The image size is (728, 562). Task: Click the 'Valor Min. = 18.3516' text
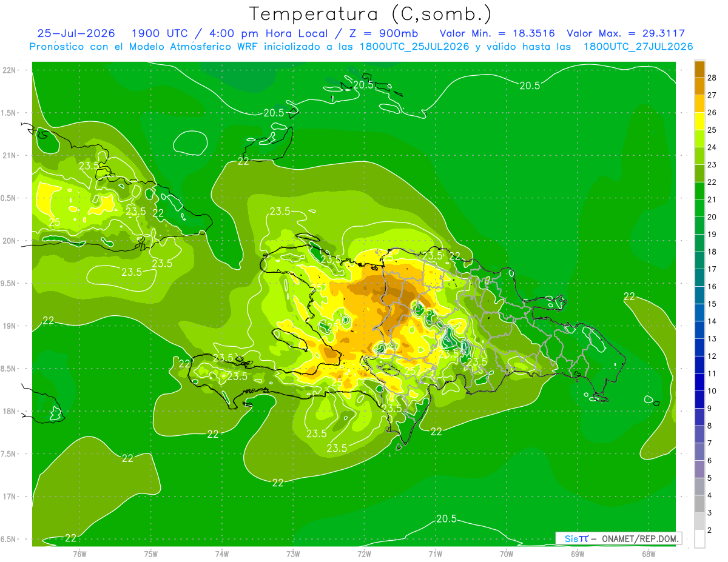click(x=497, y=34)
